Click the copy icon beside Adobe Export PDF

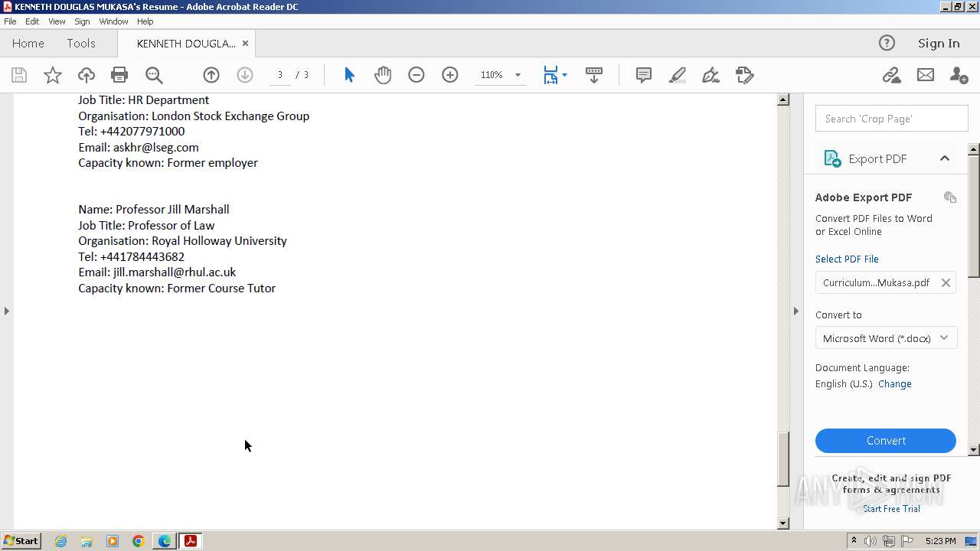coord(950,197)
